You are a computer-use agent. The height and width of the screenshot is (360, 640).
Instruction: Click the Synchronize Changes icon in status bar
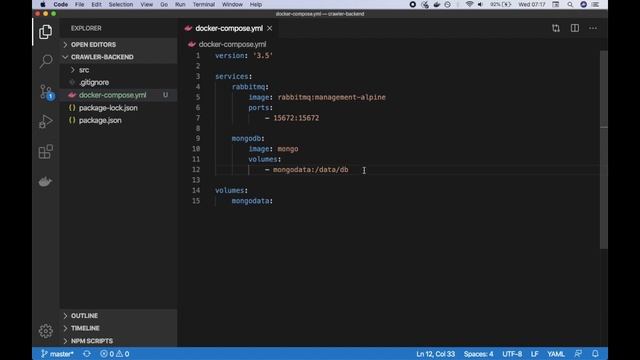point(87,354)
